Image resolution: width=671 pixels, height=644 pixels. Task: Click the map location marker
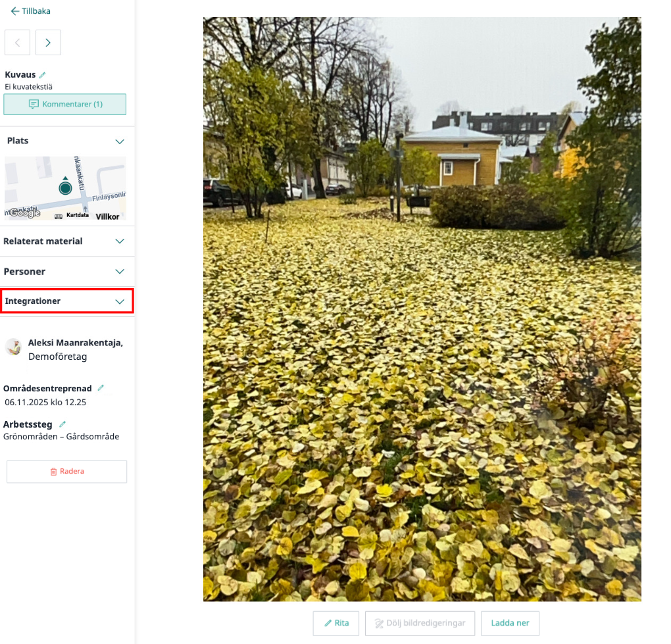pos(64,187)
